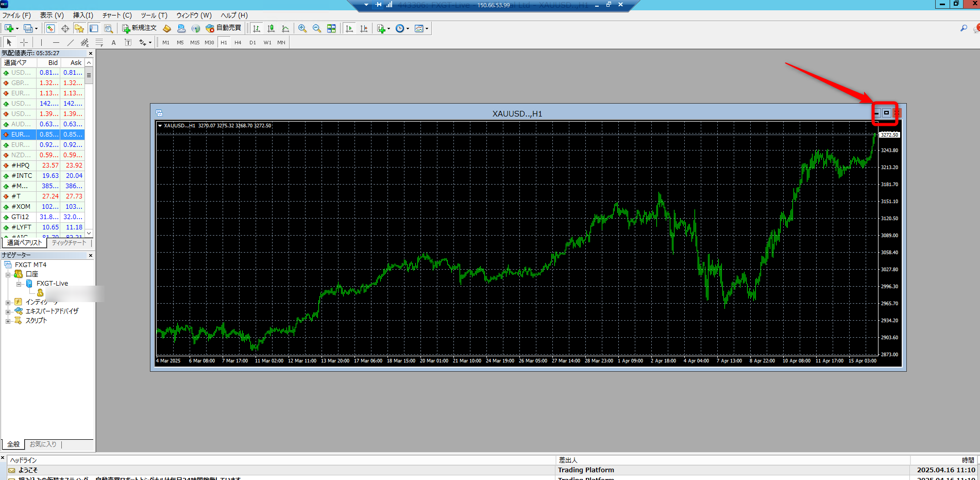The image size is (980, 480).
Task: Click the 自動売買 auto trading button
Action: 224,28
